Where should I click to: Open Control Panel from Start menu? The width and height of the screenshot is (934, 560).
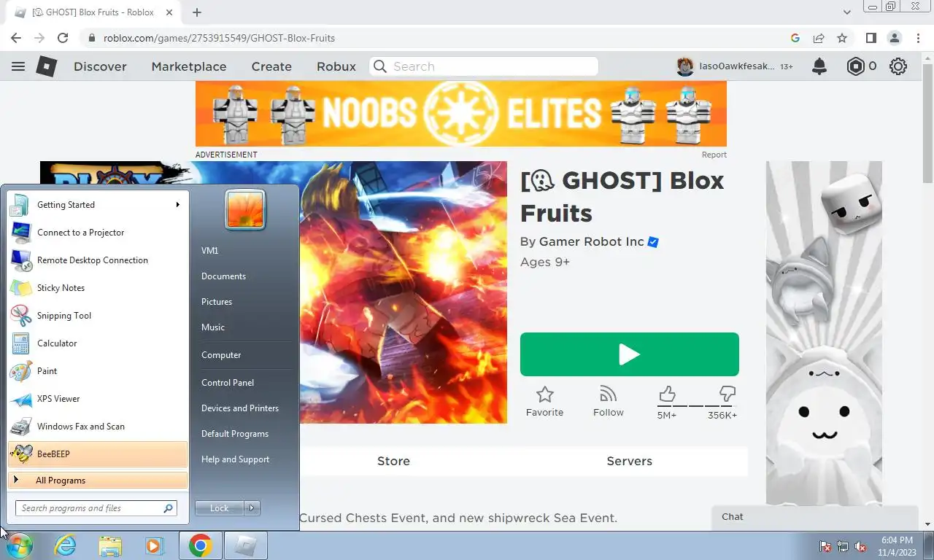coord(228,383)
